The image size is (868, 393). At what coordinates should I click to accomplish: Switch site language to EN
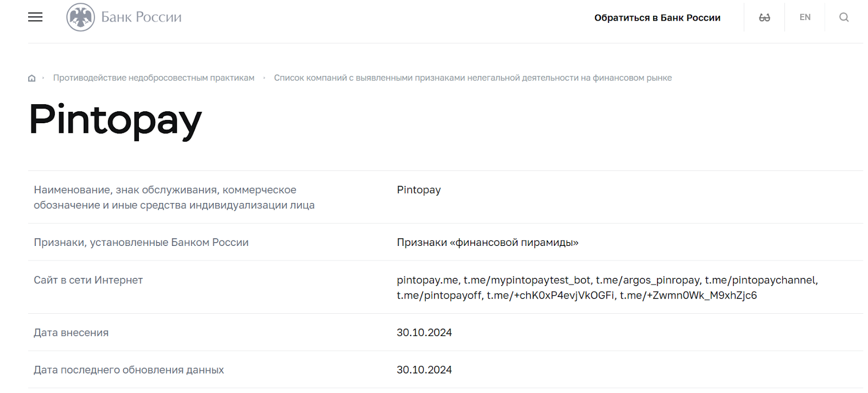pos(805,17)
